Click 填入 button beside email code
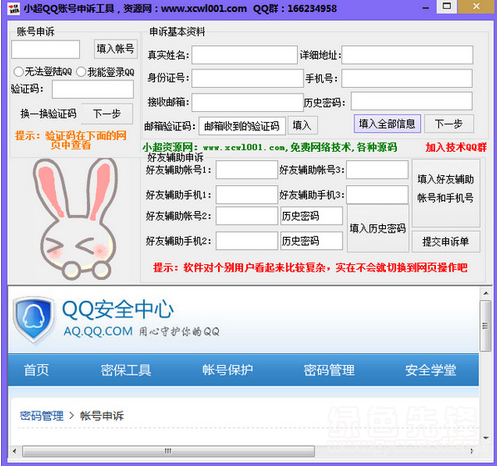Image resolution: width=497 pixels, height=466 pixels. tap(302, 125)
